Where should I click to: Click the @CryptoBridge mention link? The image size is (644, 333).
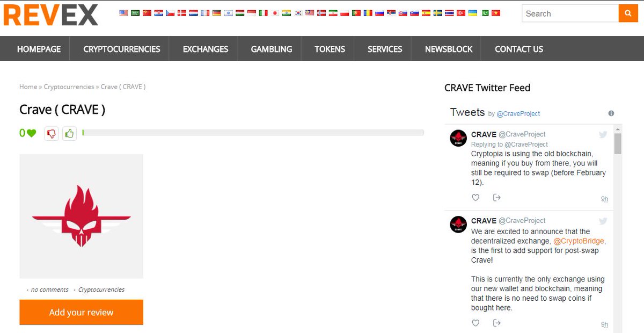pyautogui.click(x=579, y=241)
